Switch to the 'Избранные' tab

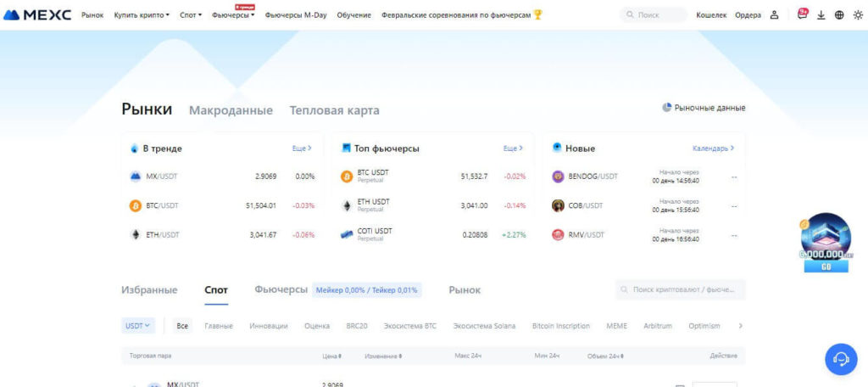pyautogui.click(x=149, y=289)
